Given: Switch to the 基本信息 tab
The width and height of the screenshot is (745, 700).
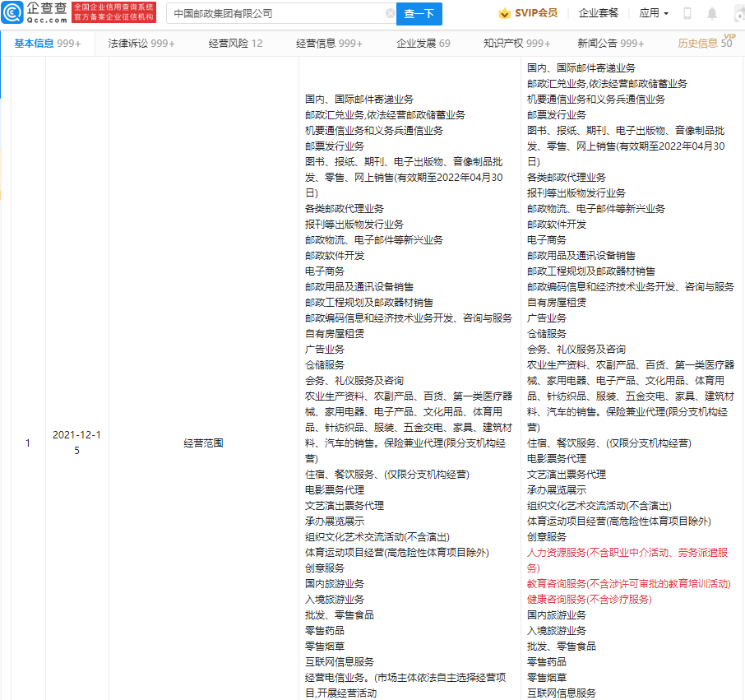Looking at the screenshot, I should [48, 44].
